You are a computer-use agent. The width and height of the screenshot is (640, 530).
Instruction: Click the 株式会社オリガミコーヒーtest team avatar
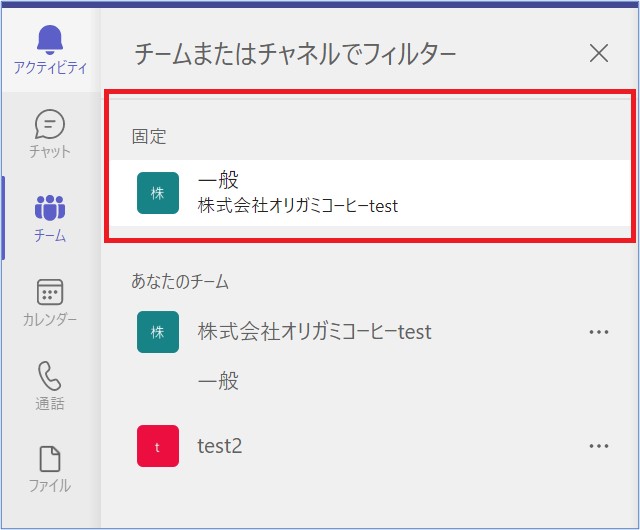[x=157, y=332]
